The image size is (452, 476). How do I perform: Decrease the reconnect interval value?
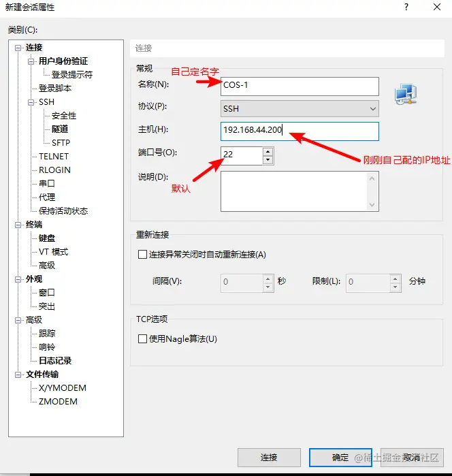point(268,287)
